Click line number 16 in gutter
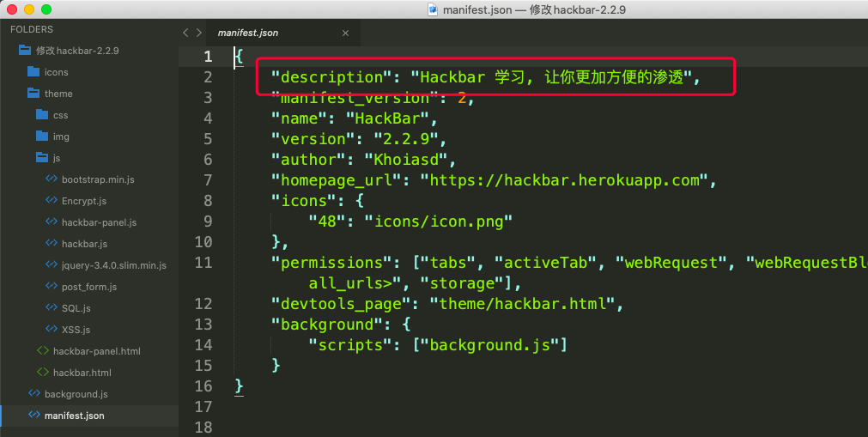868x437 pixels. click(x=203, y=386)
